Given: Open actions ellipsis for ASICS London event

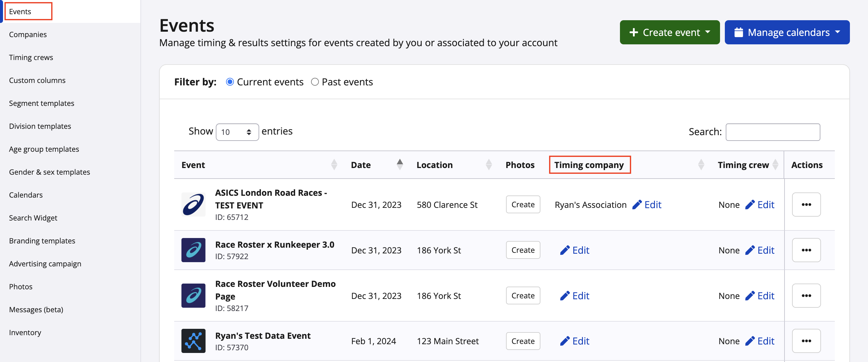Looking at the screenshot, I should click(x=806, y=205).
